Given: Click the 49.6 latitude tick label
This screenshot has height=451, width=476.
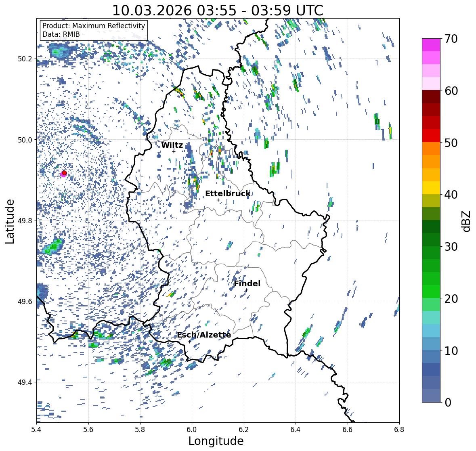Looking at the screenshot, I should point(25,301).
